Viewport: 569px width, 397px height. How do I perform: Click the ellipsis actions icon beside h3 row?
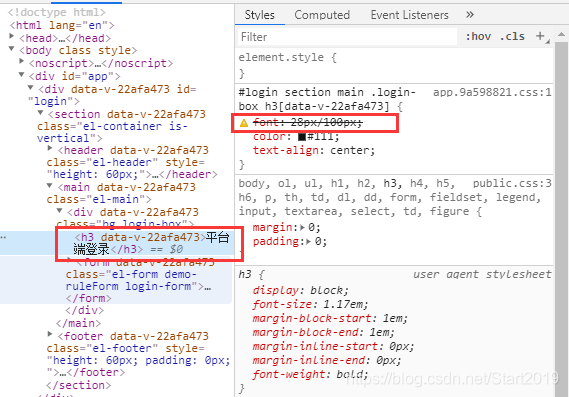coord(3,238)
